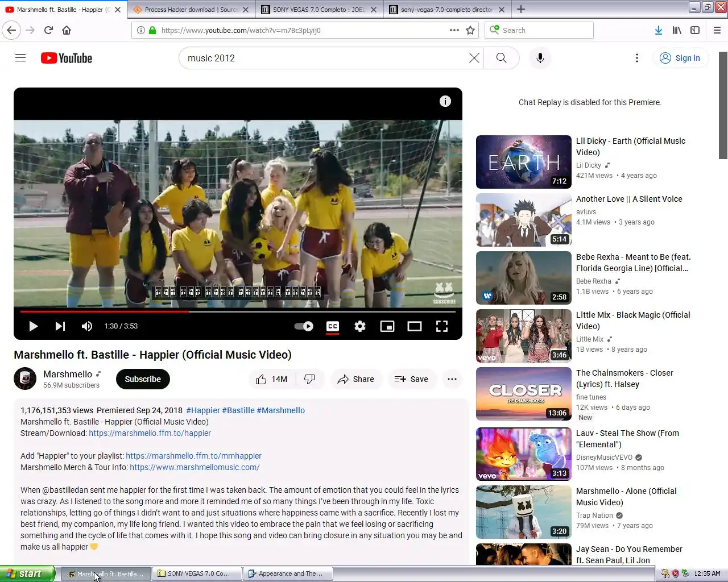Click the Firefox Search box
The height and width of the screenshot is (582, 728).
point(539,30)
